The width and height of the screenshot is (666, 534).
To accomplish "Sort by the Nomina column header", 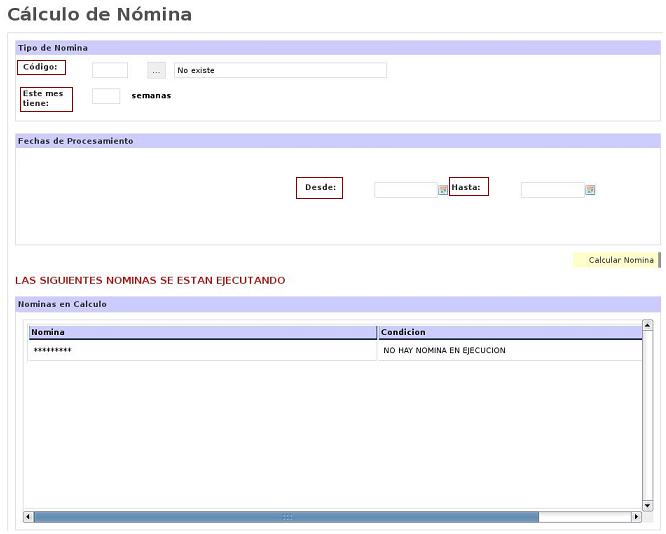I will (202, 332).
